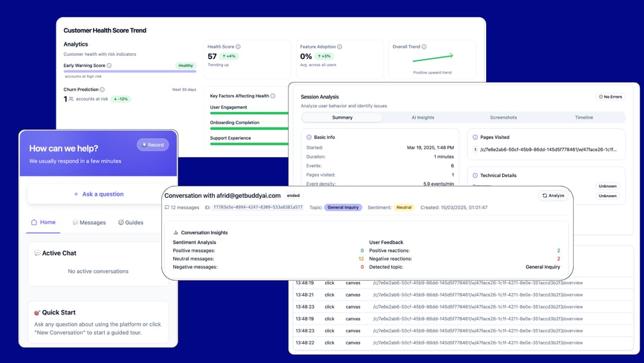Click 'Created: 15/03/2025, 01:01:47' text
This screenshot has height=363, width=644.
coord(454,208)
